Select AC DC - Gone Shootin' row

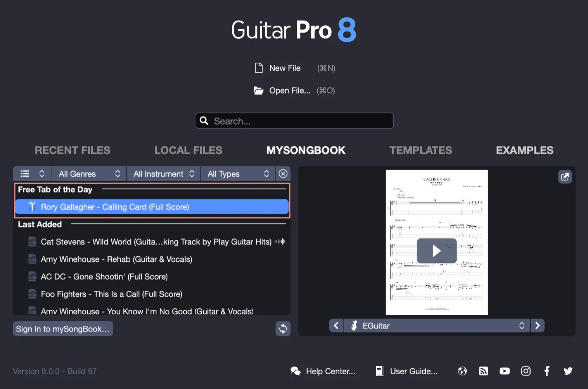tap(152, 276)
